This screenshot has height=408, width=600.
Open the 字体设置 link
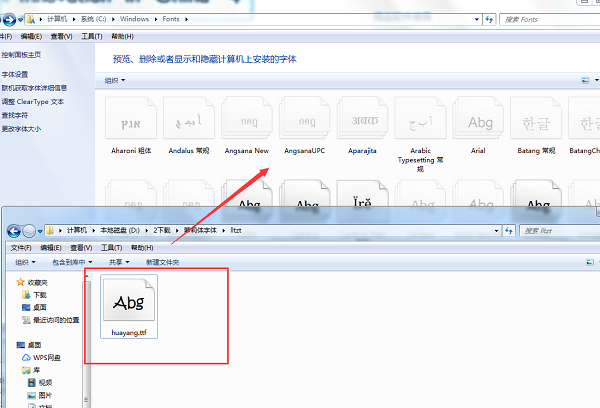tap(15, 74)
